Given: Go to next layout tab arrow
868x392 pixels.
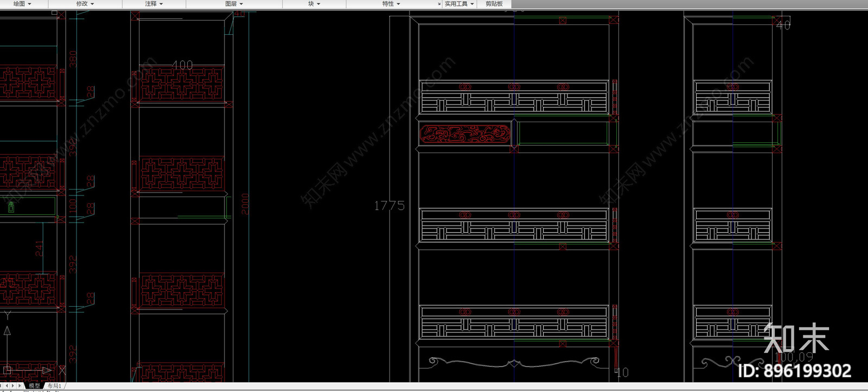Looking at the screenshot, I should click(14, 385).
